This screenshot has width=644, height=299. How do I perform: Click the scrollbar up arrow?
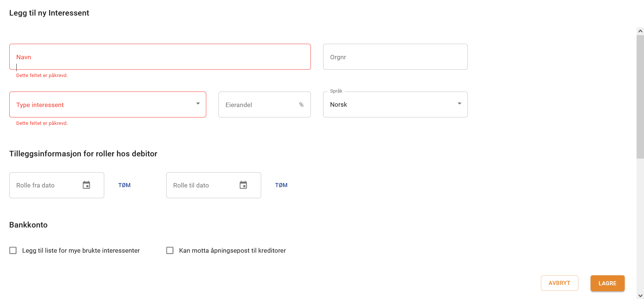[x=640, y=31]
